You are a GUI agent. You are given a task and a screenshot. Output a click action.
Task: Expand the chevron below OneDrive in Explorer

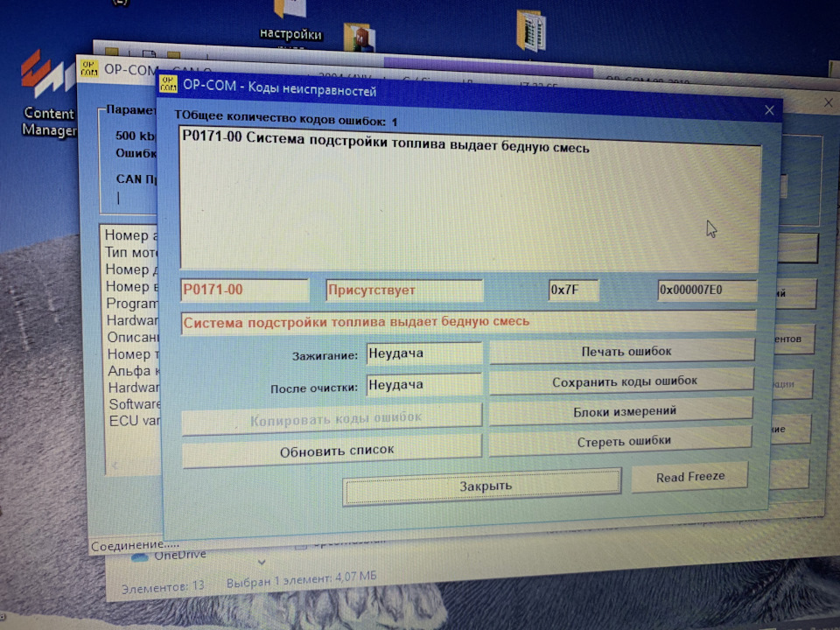tap(262, 563)
